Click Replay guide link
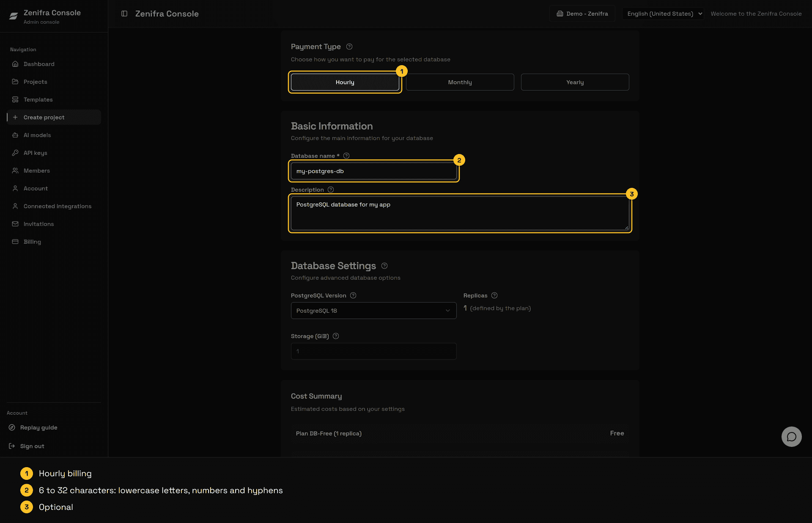 coord(38,427)
